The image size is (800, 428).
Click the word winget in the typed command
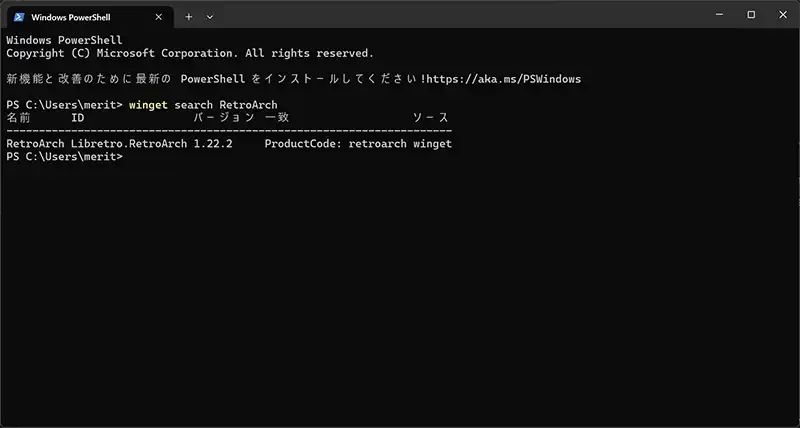coord(148,104)
